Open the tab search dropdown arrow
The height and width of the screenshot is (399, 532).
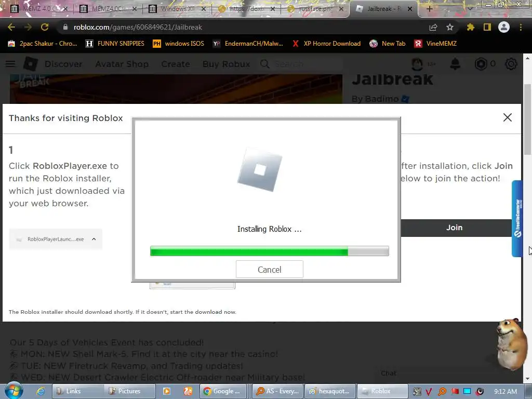coord(470,9)
